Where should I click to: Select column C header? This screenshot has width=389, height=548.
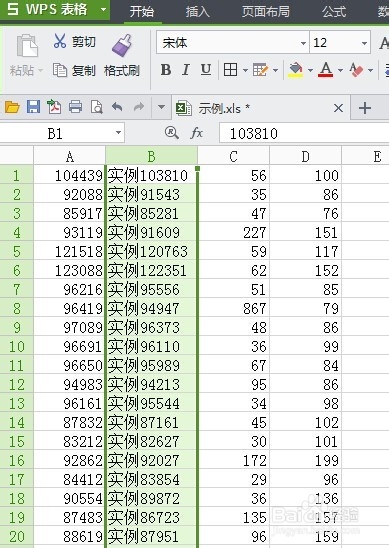[233, 156]
